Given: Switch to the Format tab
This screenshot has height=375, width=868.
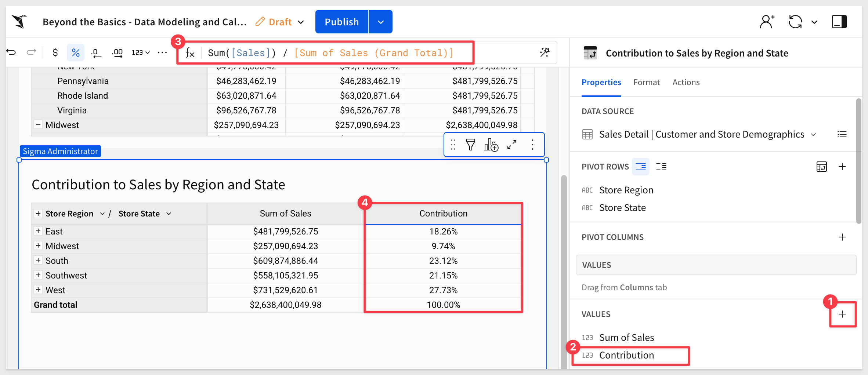Looking at the screenshot, I should (x=646, y=82).
